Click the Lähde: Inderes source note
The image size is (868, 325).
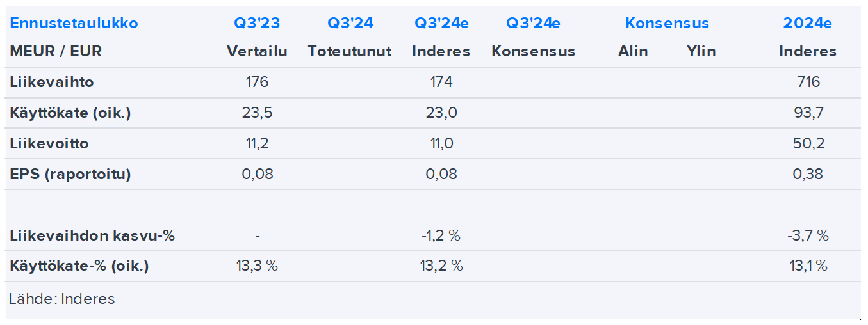click(62, 299)
